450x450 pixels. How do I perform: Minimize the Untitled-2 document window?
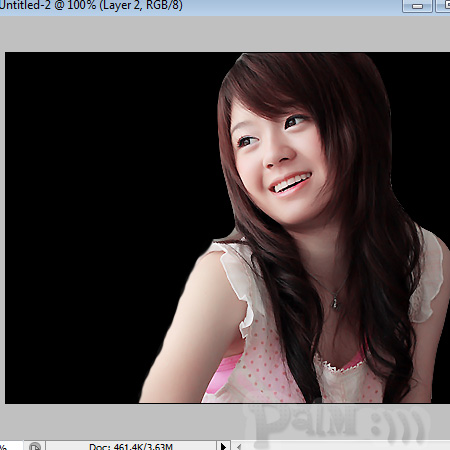[417, 6]
